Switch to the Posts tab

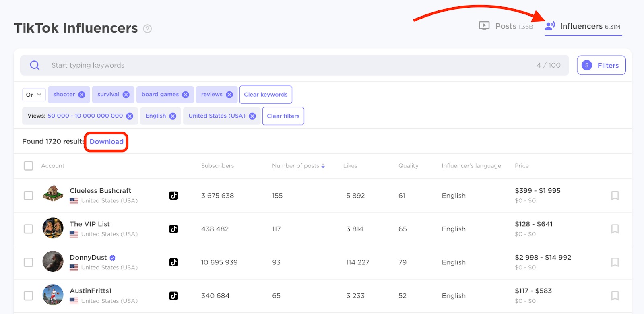506,26
